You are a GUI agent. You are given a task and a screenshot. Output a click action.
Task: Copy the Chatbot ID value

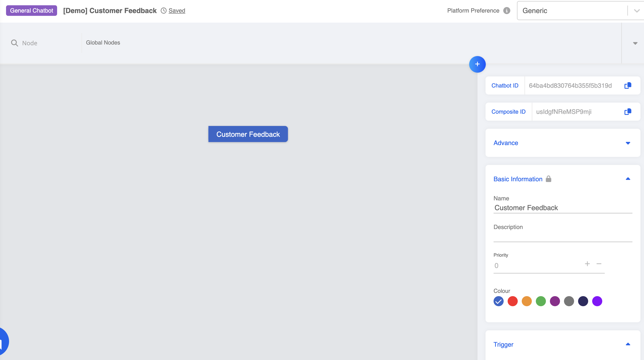tap(628, 85)
